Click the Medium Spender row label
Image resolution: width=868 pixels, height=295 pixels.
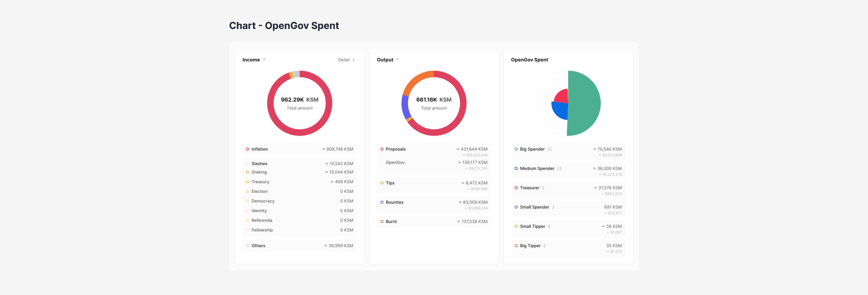tap(537, 169)
